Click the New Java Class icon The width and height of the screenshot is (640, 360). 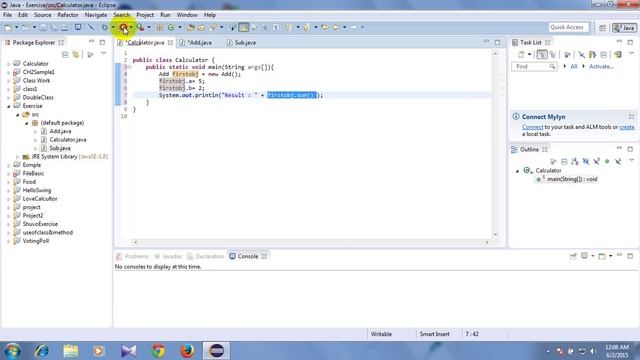click(x=171, y=27)
